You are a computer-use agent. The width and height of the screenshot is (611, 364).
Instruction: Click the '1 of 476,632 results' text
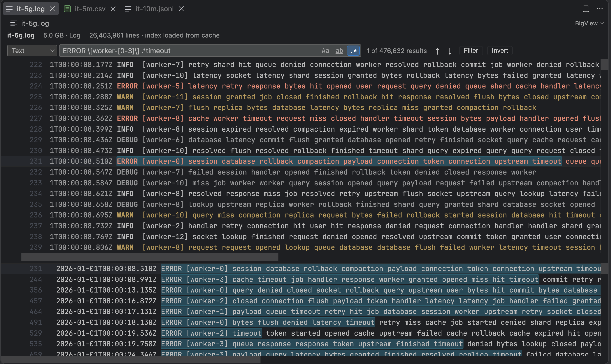click(x=397, y=51)
